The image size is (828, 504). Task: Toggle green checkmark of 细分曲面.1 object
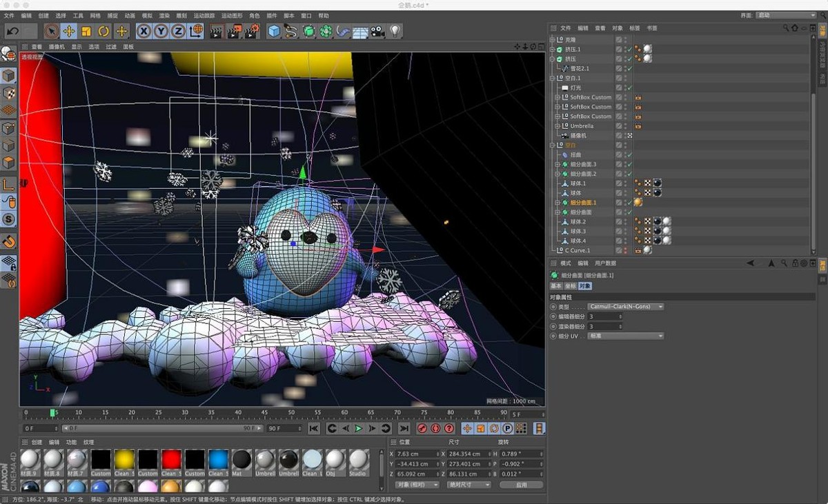pos(629,203)
